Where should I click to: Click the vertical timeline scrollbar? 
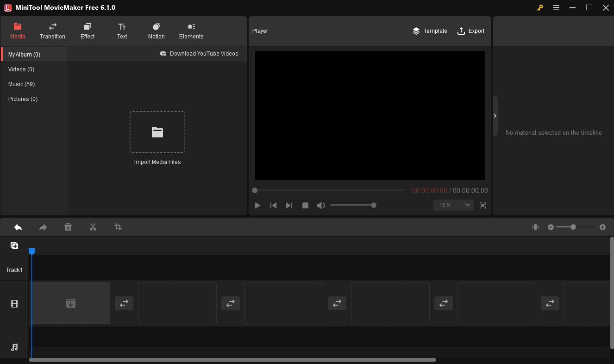click(x=612, y=293)
